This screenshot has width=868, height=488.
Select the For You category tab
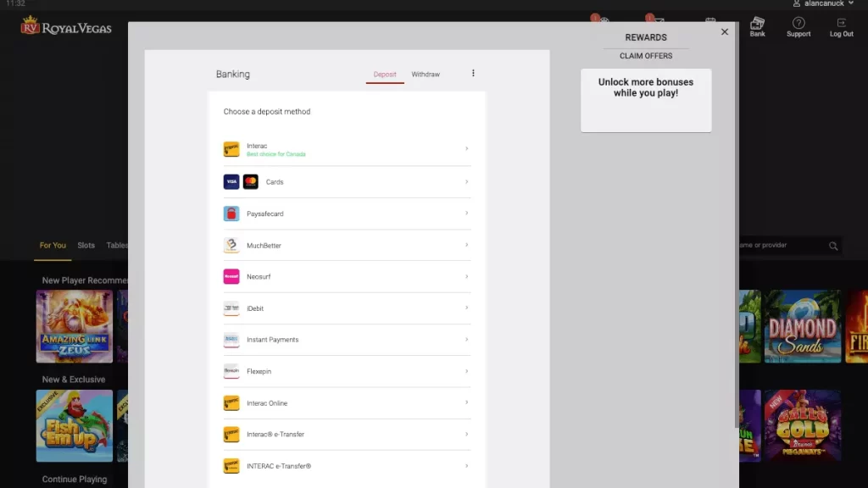click(x=53, y=246)
